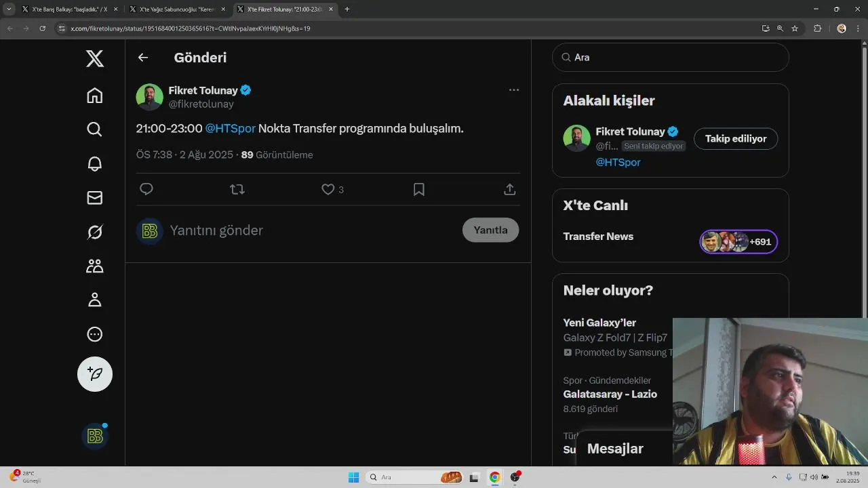Open Task View icon in taskbar
This screenshot has width=868, height=488.
(x=475, y=477)
